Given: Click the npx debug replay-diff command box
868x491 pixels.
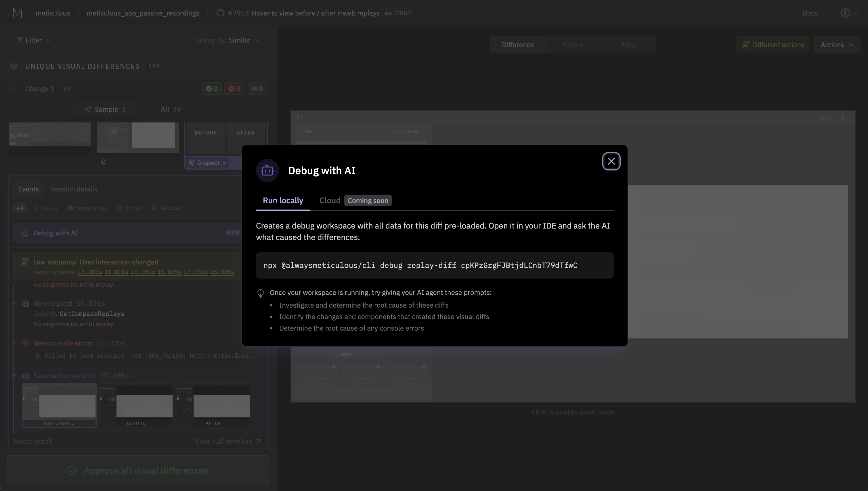Looking at the screenshot, I should pos(435,265).
